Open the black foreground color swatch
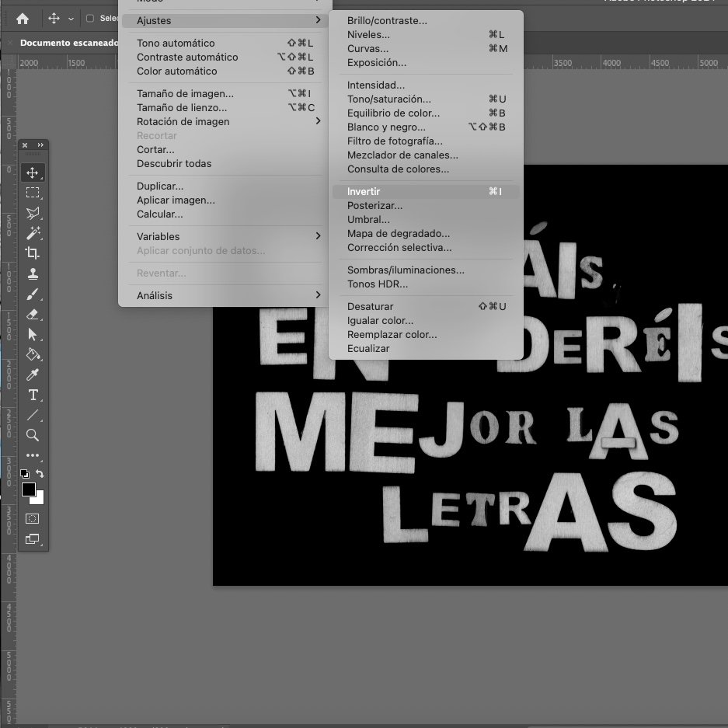 click(28, 489)
